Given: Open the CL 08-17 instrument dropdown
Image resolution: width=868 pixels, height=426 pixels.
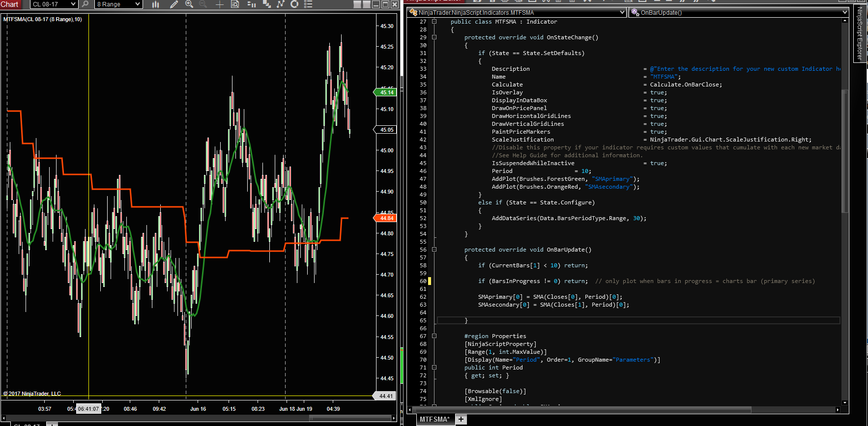Looking at the screenshot, I should [x=54, y=4].
